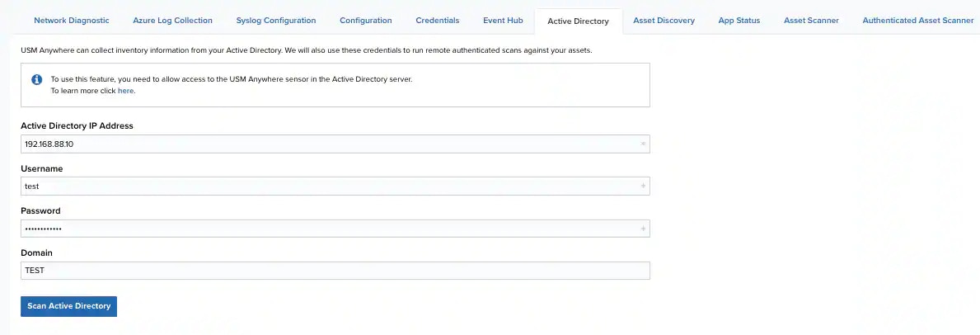Click the 'Password' field label

point(40,210)
